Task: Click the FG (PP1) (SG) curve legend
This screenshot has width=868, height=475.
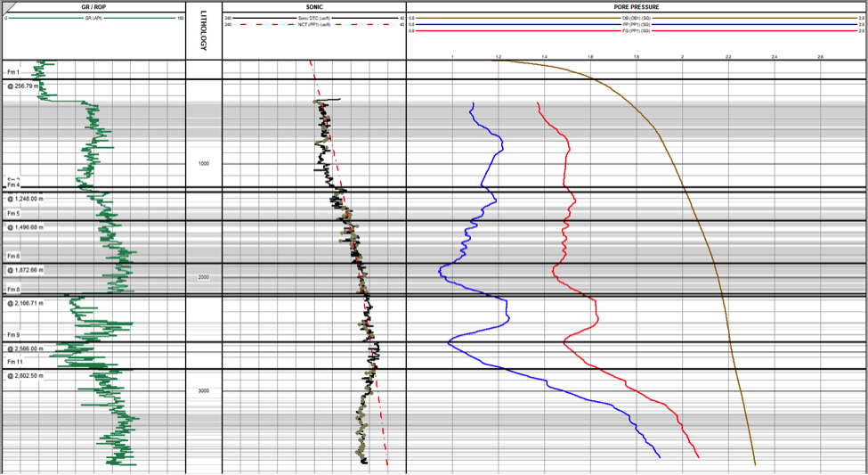Action: click(x=637, y=31)
